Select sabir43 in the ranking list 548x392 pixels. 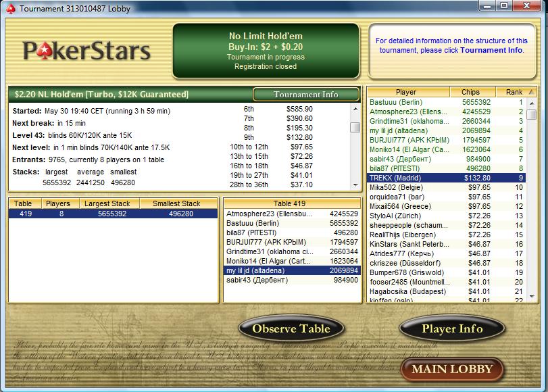click(x=446, y=159)
